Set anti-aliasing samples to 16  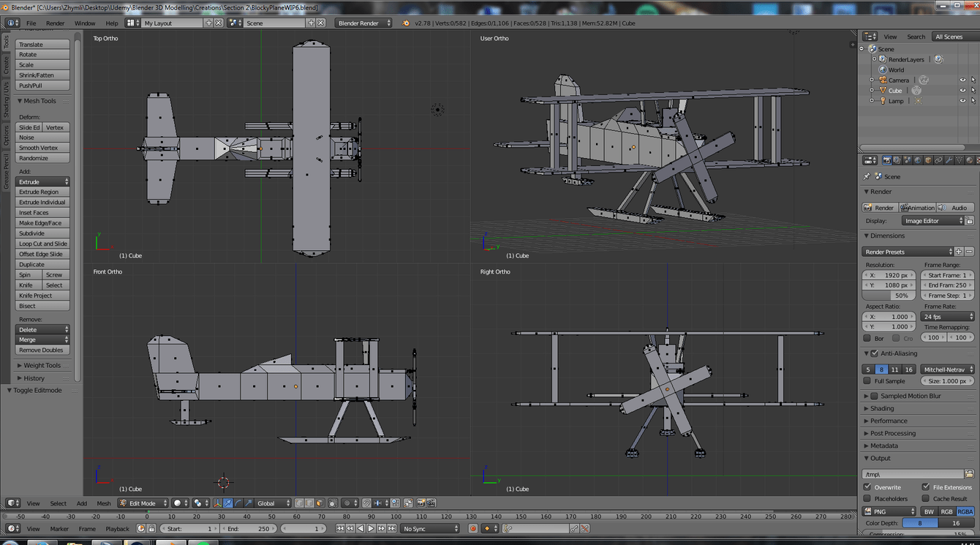coord(908,369)
